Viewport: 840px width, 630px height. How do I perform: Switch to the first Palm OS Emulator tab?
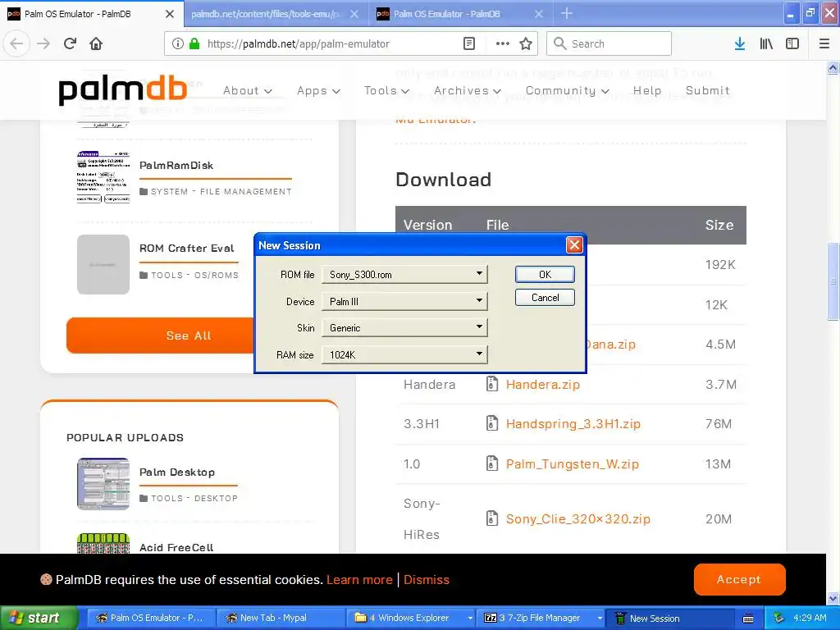[91, 14]
